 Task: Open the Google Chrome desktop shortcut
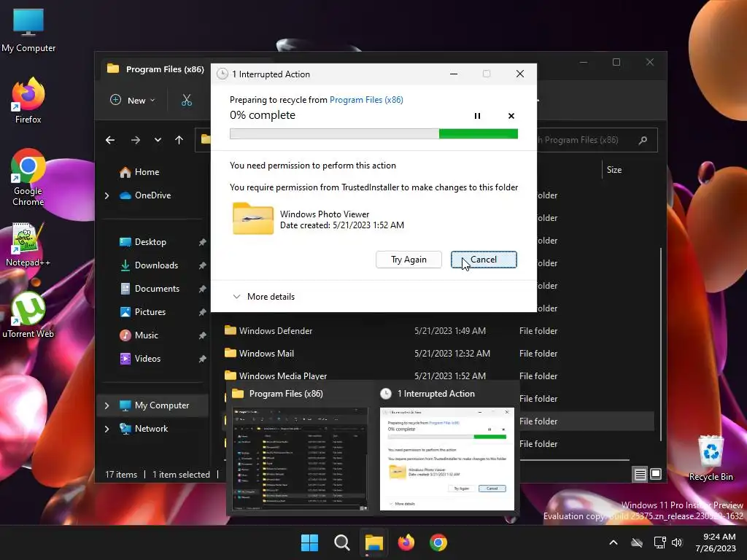coord(28,177)
